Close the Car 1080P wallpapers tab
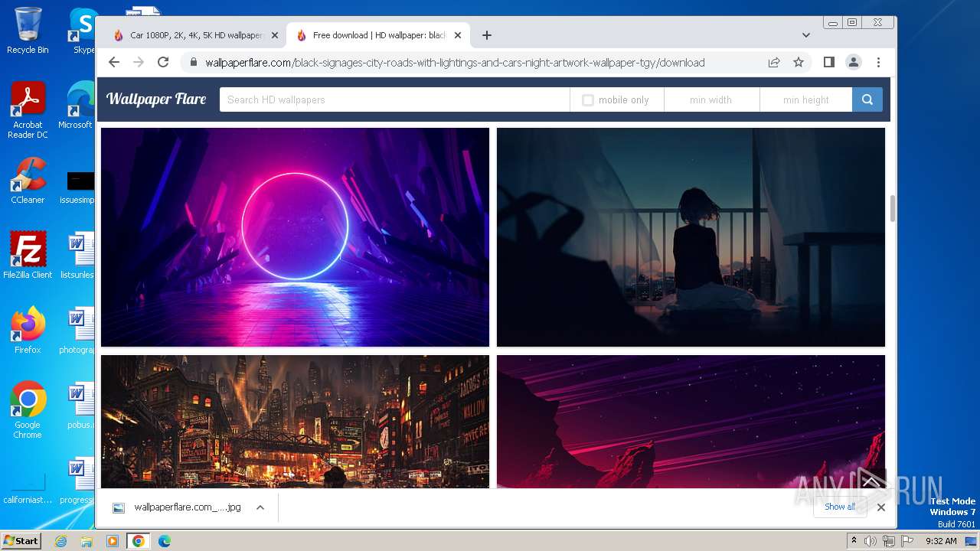This screenshot has width=980, height=551. tap(275, 35)
